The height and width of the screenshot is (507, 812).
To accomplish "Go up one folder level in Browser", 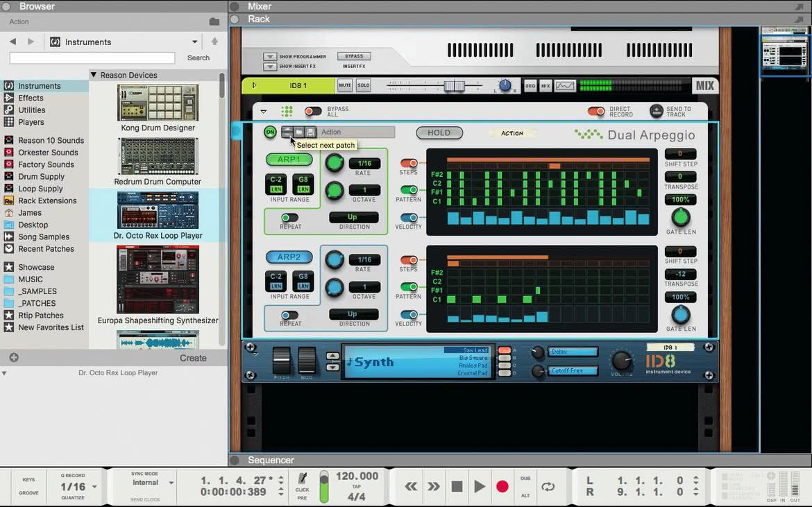I will pos(214,42).
